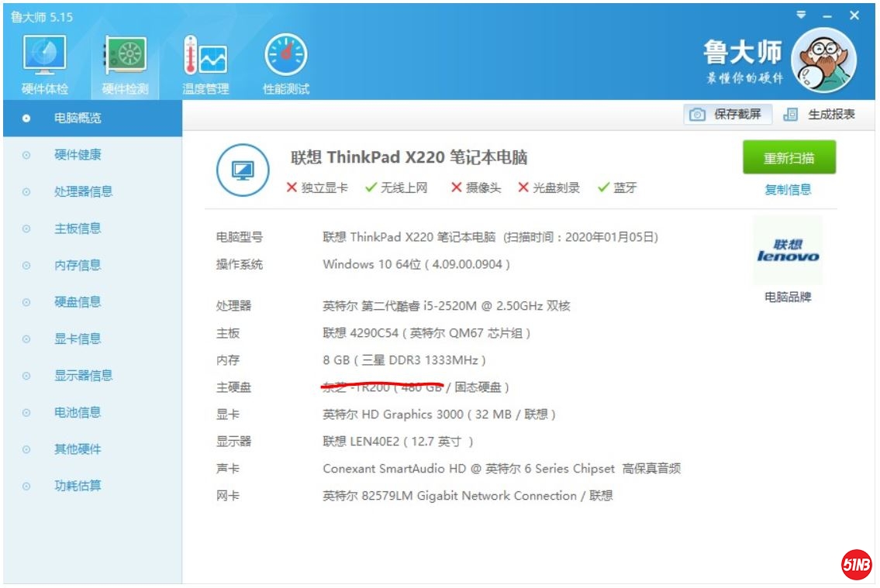Select 电脑概览 in the sidebar

92,119
